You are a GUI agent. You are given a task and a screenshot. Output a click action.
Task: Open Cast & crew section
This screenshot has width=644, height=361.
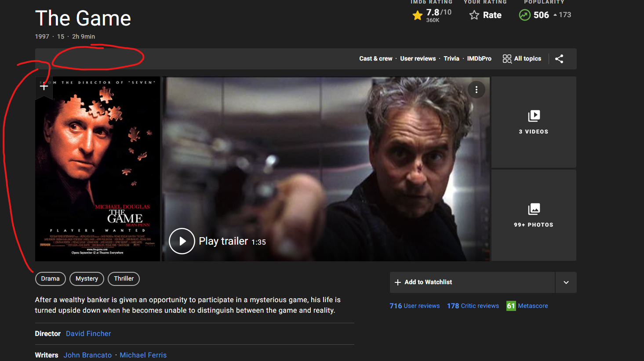[375, 59]
